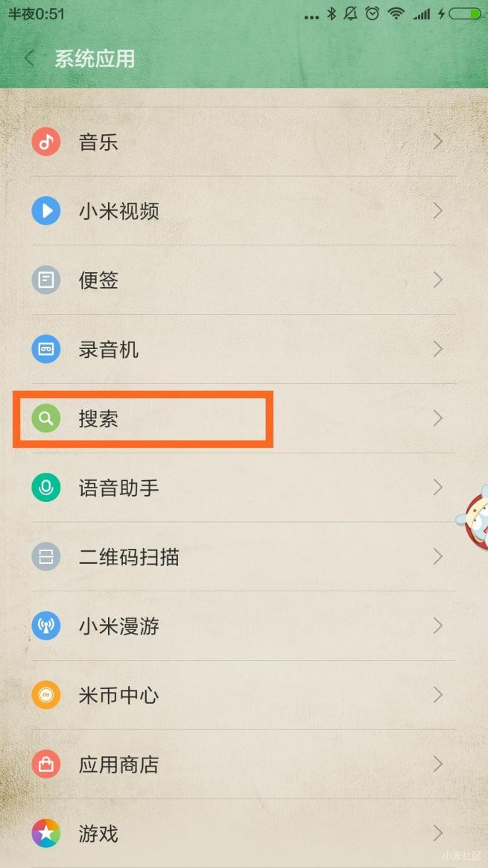Screen dimensions: 488x868
Task: Select the 二维码扫描 label
Action: click(129, 557)
